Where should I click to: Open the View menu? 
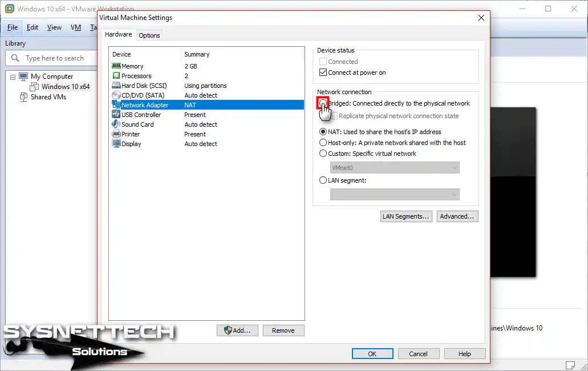pyautogui.click(x=54, y=27)
